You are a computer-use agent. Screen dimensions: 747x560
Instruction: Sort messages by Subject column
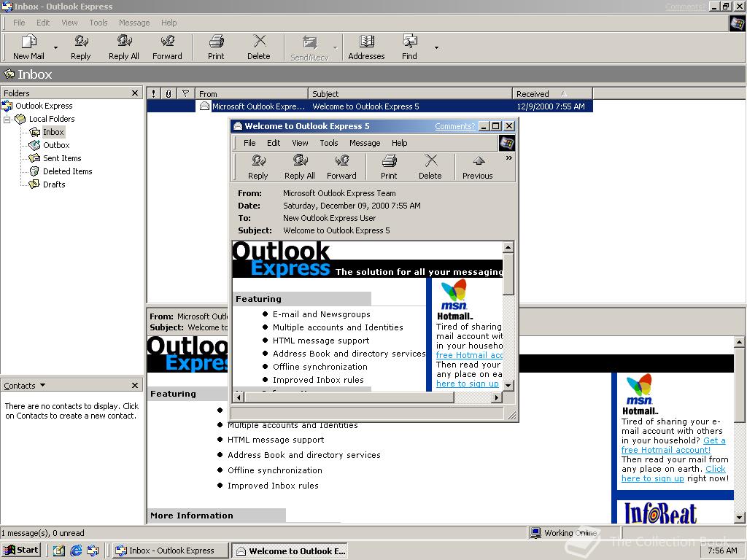410,94
